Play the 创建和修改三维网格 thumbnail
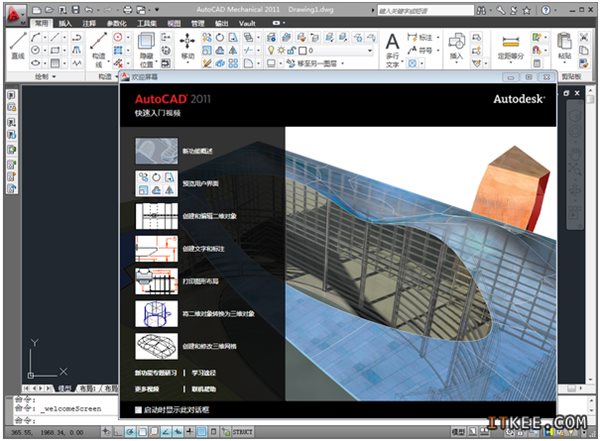Screen dimensions: 600x441 [x=157, y=346]
